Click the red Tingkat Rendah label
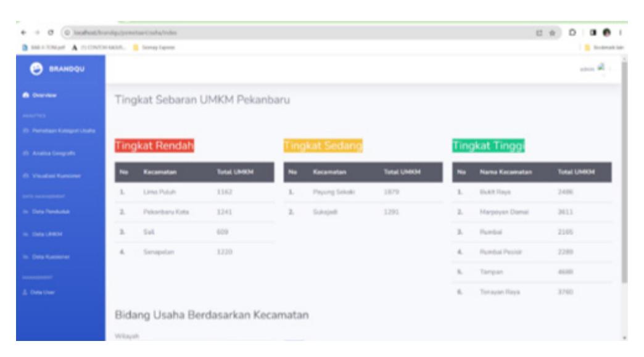Image resolution: width=644 pixels, height=357 pixels. [x=154, y=146]
